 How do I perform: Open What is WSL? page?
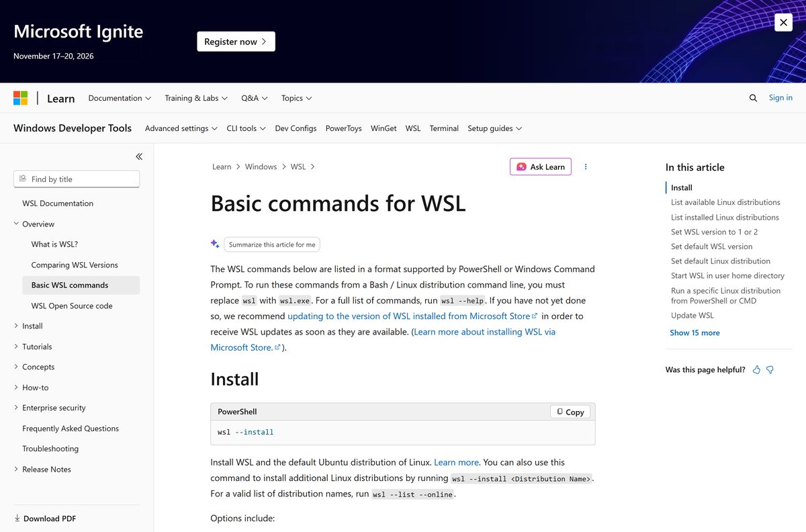[x=54, y=245]
